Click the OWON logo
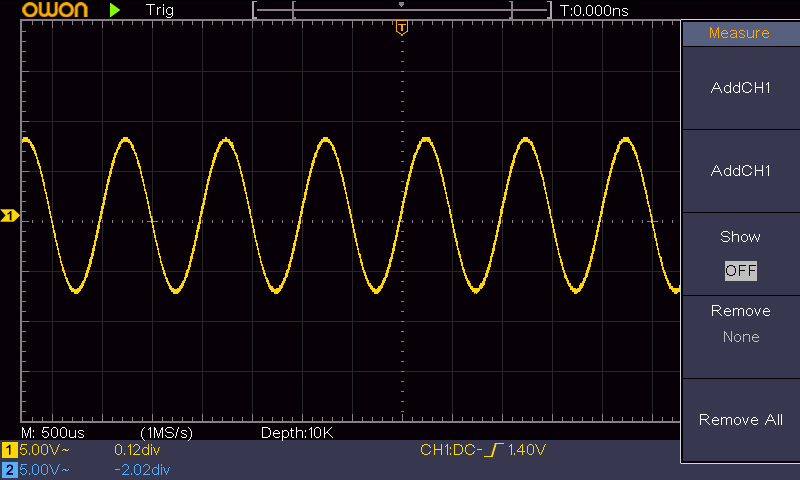This screenshot has height=480, width=800. point(55,10)
